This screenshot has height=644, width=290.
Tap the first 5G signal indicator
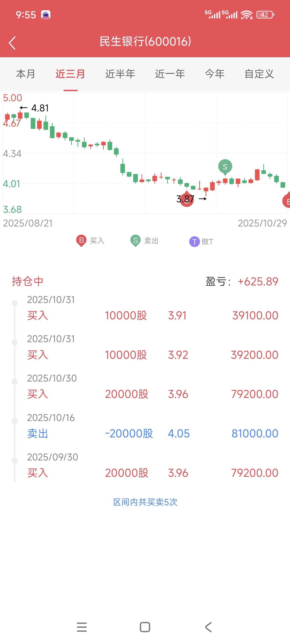click(213, 14)
